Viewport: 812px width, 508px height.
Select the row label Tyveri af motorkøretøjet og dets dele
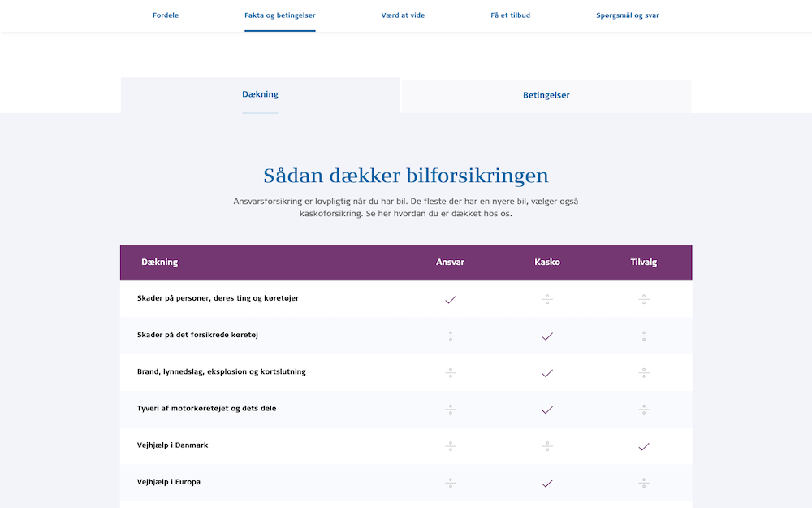pyautogui.click(x=206, y=409)
